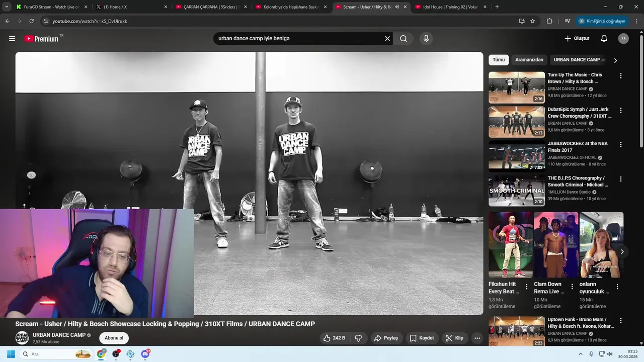644x362 pixels.
Task: Open the Clam Down Rema Live short
Action: tap(556, 245)
